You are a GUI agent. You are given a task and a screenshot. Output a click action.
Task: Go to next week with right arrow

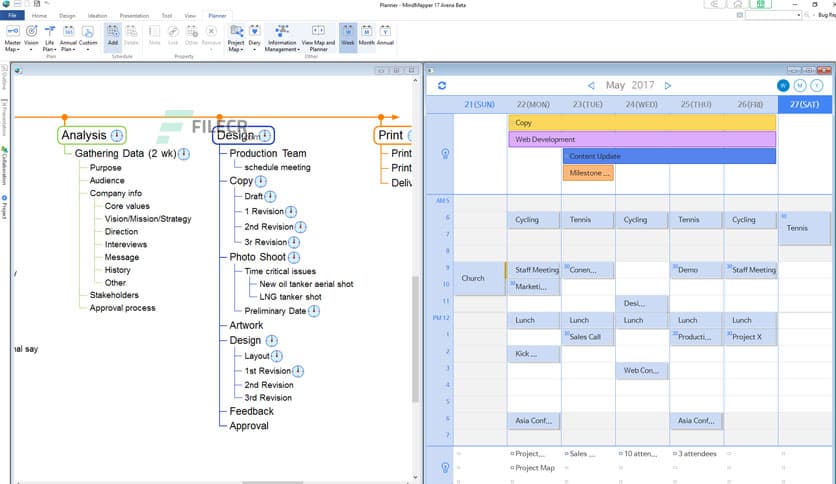pyautogui.click(x=668, y=86)
